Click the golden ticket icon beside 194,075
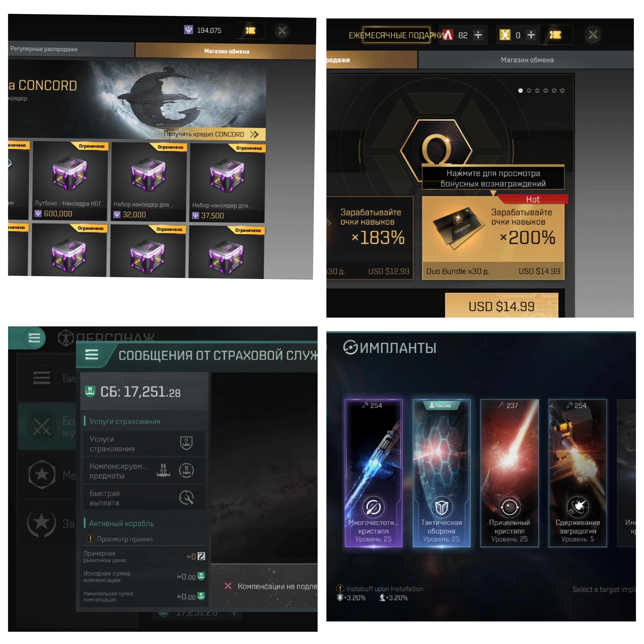644x644 pixels. [250, 31]
